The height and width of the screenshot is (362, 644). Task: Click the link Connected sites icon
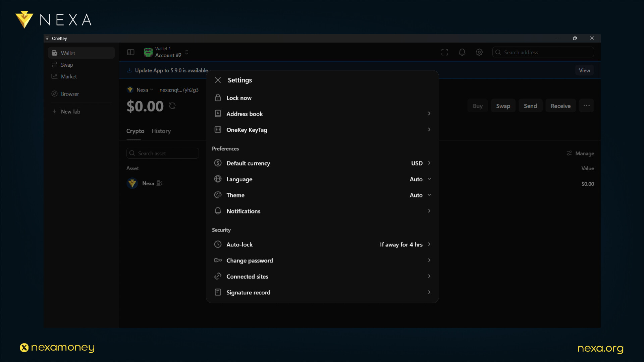(x=218, y=276)
